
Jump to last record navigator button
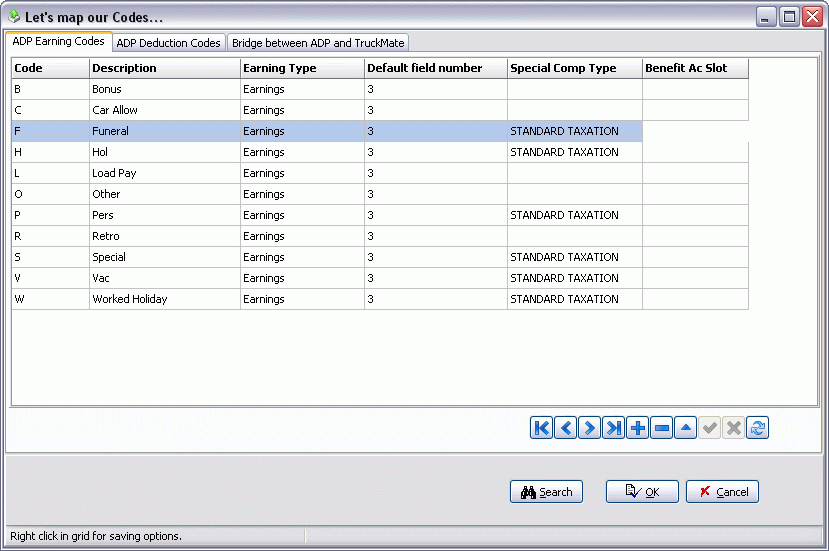tap(614, 428)
